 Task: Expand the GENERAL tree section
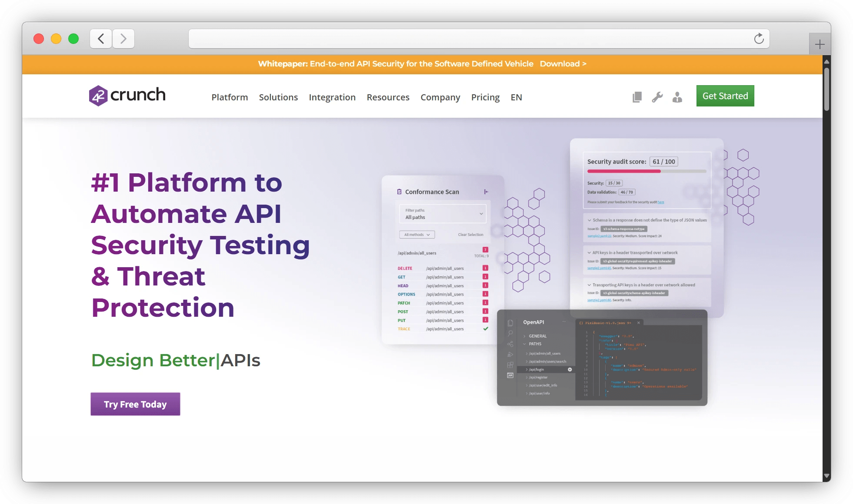(537, 336)
